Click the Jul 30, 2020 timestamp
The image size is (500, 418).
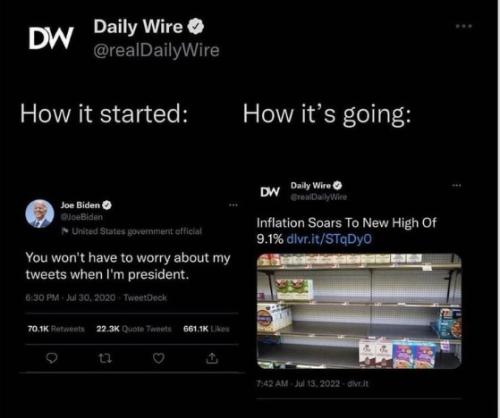91,297
